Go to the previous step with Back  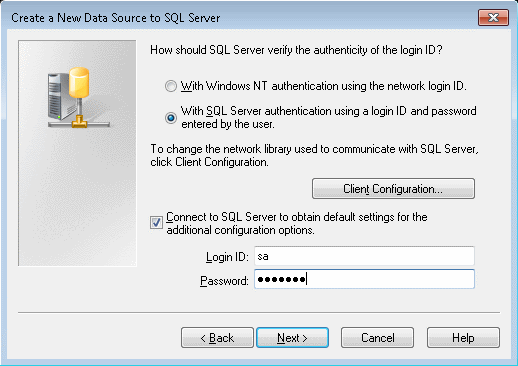click(x=217, y=338)
